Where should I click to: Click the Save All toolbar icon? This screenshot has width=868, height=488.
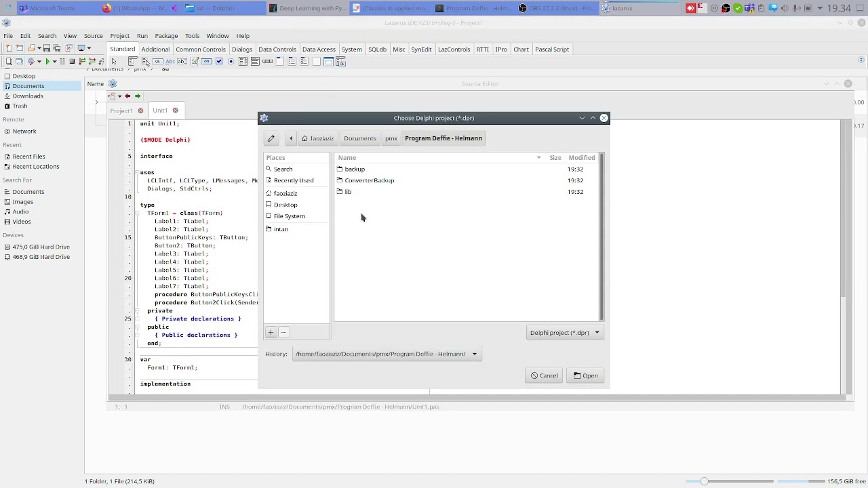coord(57,48)
